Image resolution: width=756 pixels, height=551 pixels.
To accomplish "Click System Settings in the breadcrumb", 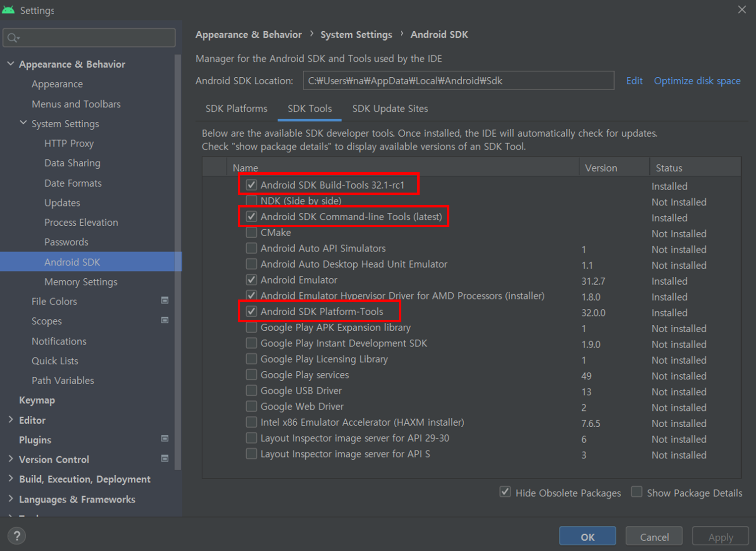I will coord(356,35).
